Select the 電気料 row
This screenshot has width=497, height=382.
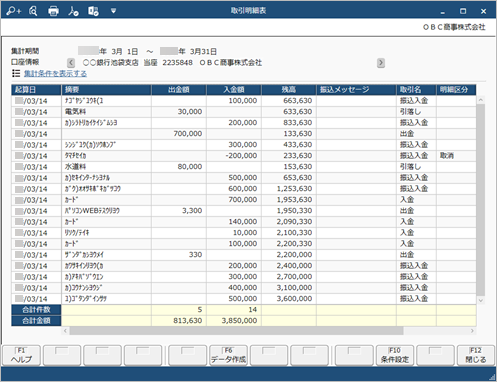244,112
